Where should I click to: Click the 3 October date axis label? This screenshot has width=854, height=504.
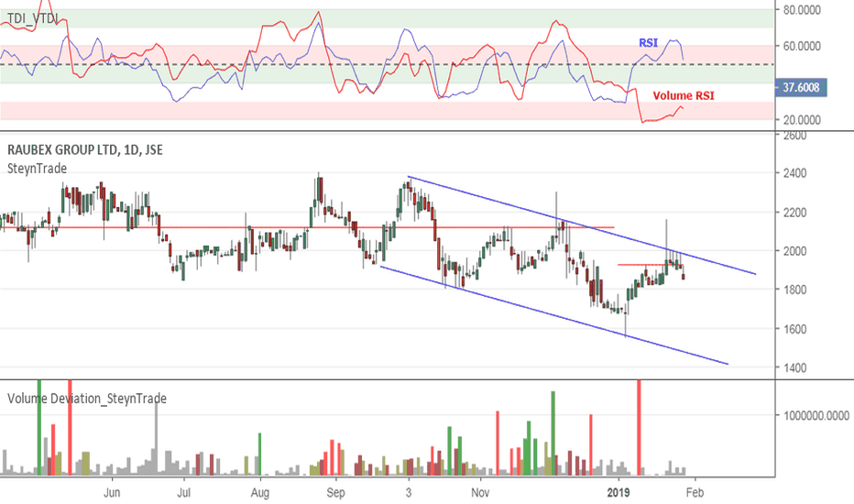click(409, 493)
